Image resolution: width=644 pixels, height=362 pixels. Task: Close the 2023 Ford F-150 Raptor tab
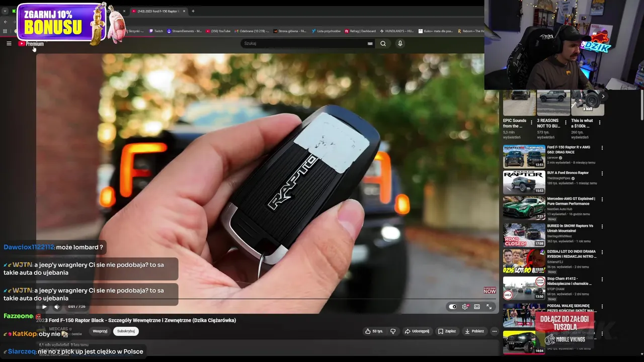184,11
